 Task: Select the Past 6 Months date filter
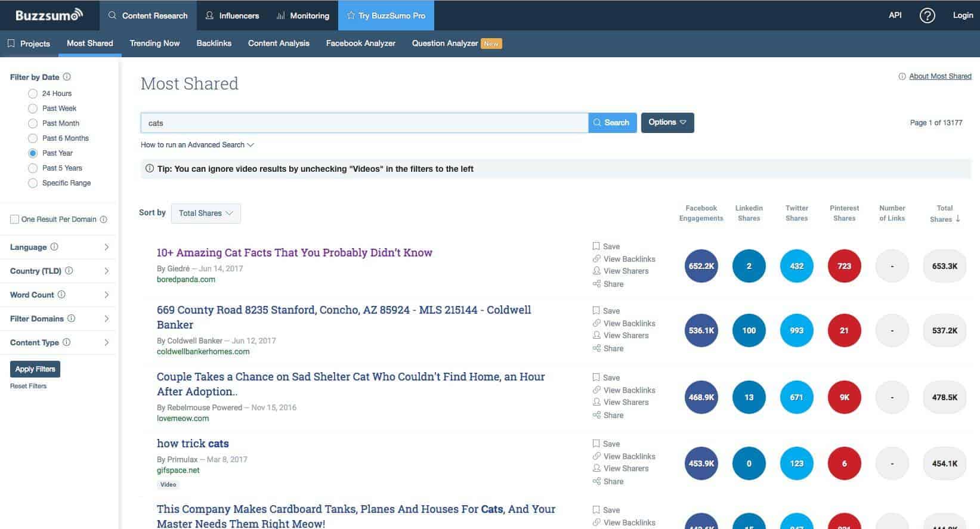pos(33,138)
